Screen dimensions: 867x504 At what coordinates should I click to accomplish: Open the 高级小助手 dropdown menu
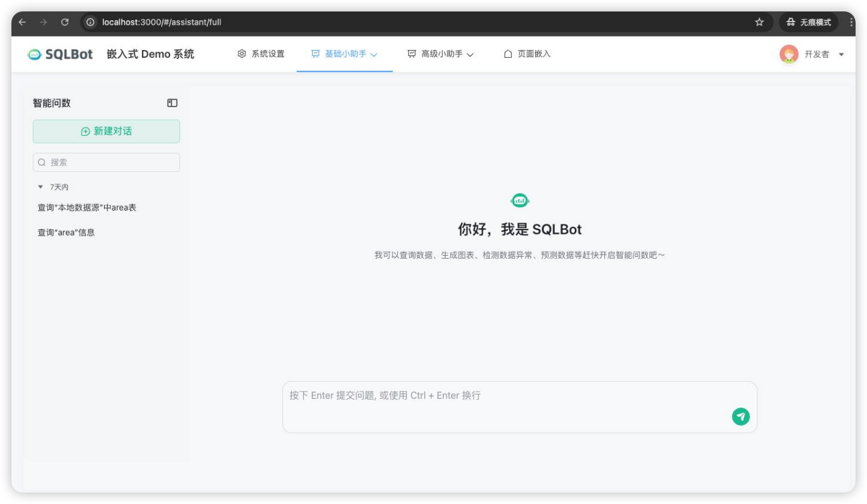pyautogui.click(x=469, y=54)
